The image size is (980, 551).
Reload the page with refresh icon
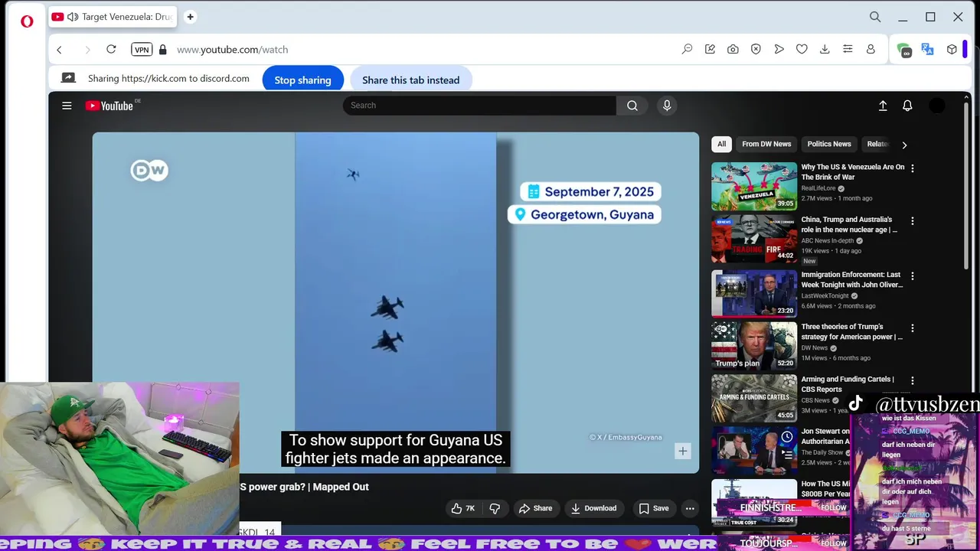[111, 49]
